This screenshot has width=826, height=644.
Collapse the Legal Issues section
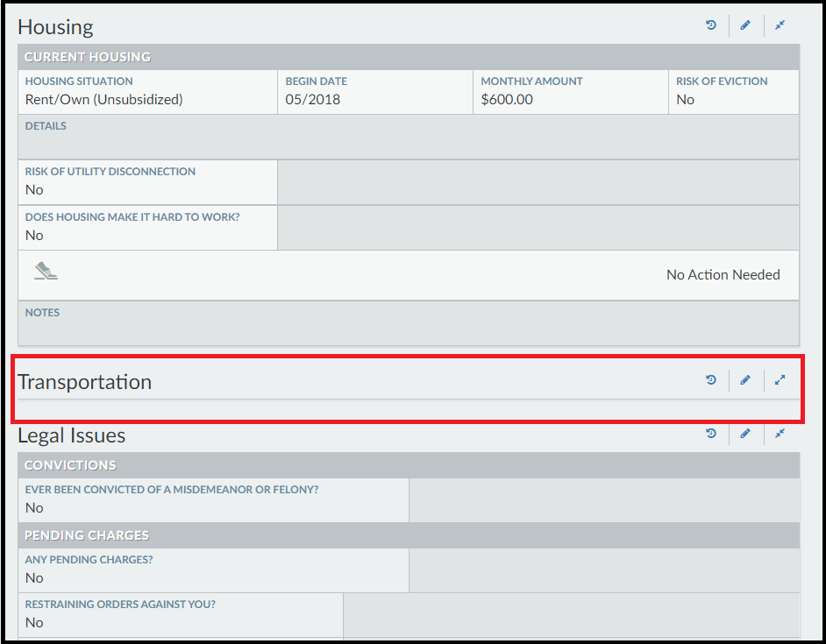780,434
